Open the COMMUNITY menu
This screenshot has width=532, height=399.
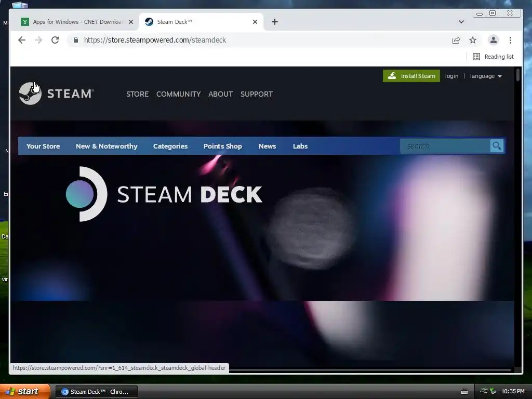179,94
